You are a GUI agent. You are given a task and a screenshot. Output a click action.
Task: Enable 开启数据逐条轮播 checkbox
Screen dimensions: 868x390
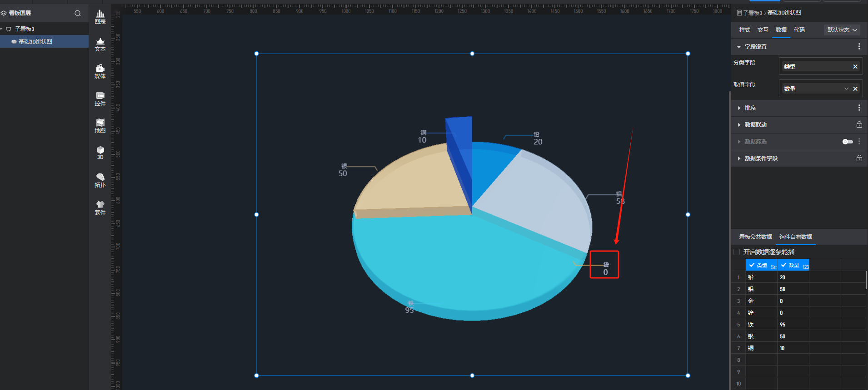pos(737,252)
